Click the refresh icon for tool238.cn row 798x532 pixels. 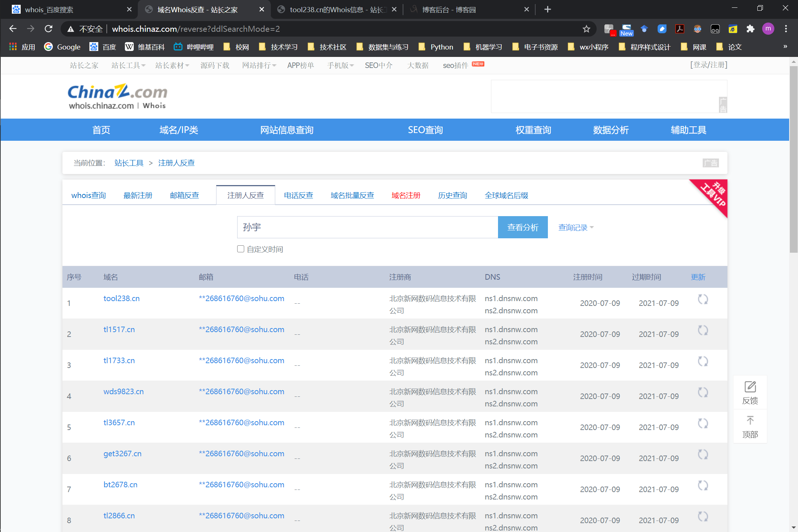pyautogui.click(x=703, y=299)
